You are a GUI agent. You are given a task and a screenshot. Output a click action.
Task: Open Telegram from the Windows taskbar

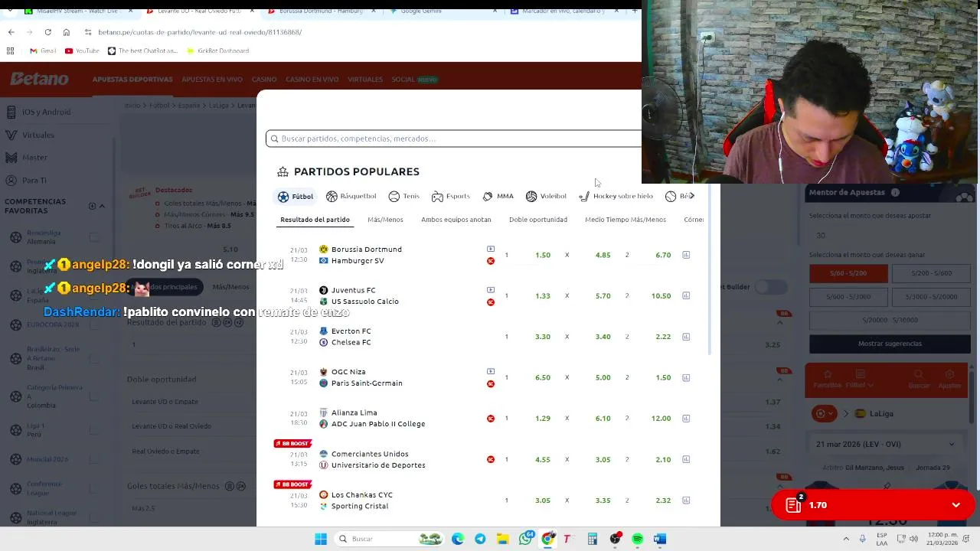tap(480, 539)
